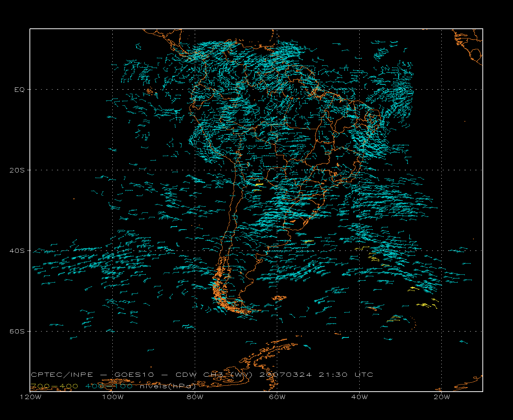Click the 20070324 date stamp
The width and height of the screenshot is (513, 420).
pyautogui.click(x=285, y=374)
